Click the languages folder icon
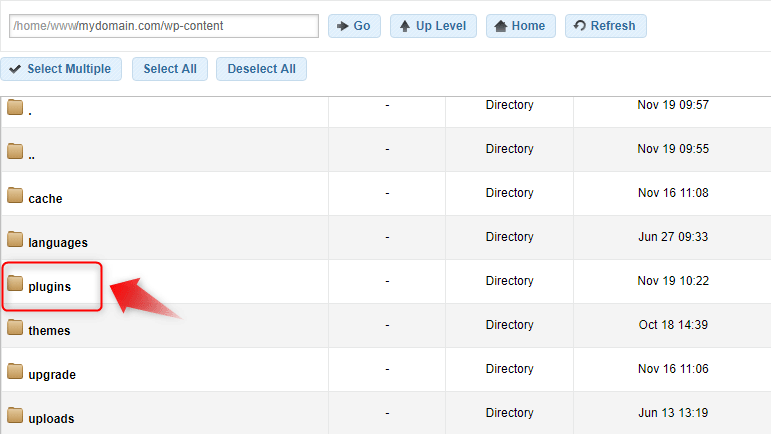The image size is (771, 434). pos(15,240)
